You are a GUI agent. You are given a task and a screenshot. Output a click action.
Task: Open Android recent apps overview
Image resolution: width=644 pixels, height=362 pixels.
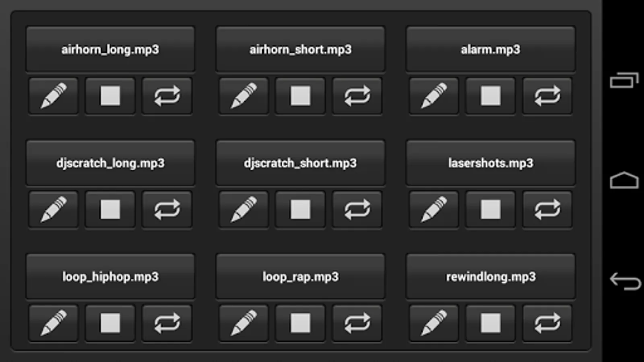click(x=624, y=80)
